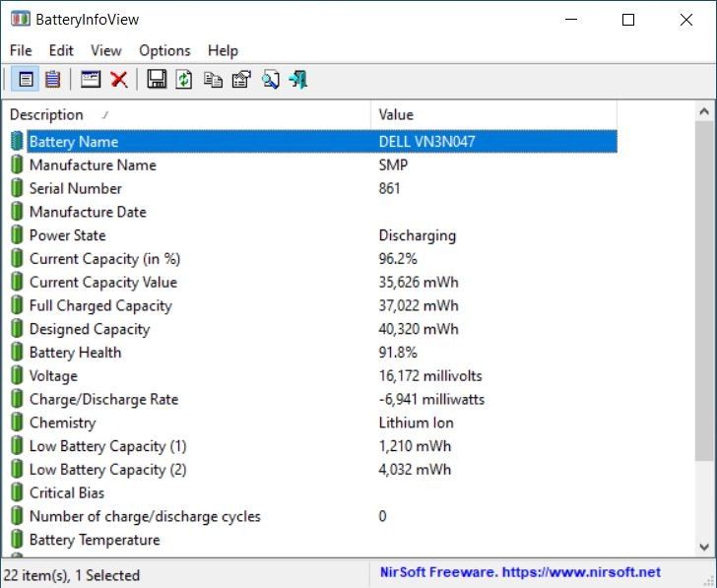Click the Exit door toolbar icon
This screenshot has height=588, width=717.
[x=298, y=80]
